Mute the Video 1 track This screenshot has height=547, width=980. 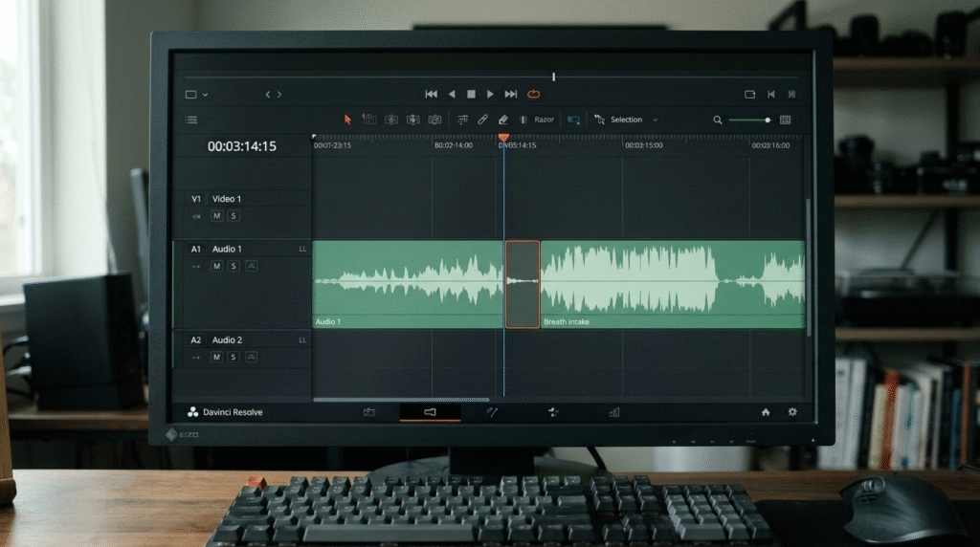217,216
